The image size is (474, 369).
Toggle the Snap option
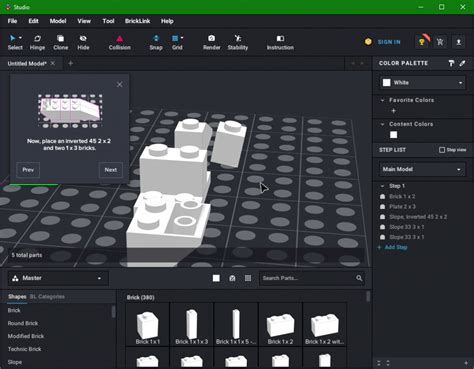point(156,42)
